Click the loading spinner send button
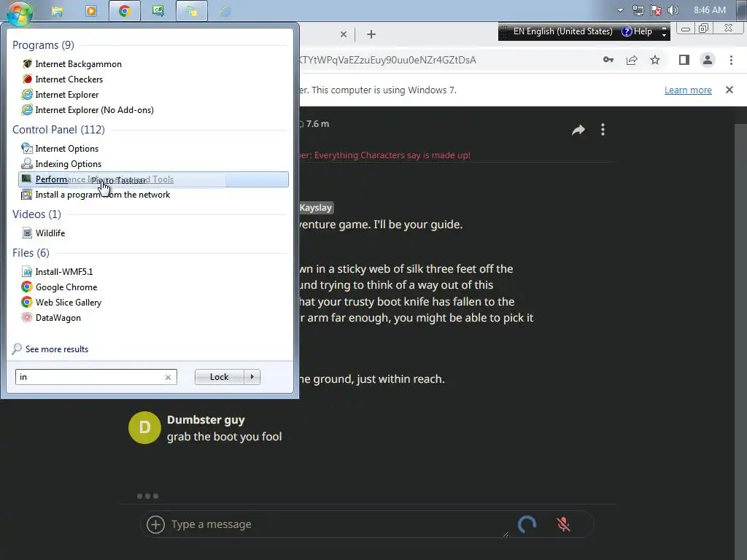747x560 pixels. pos(527,524)
